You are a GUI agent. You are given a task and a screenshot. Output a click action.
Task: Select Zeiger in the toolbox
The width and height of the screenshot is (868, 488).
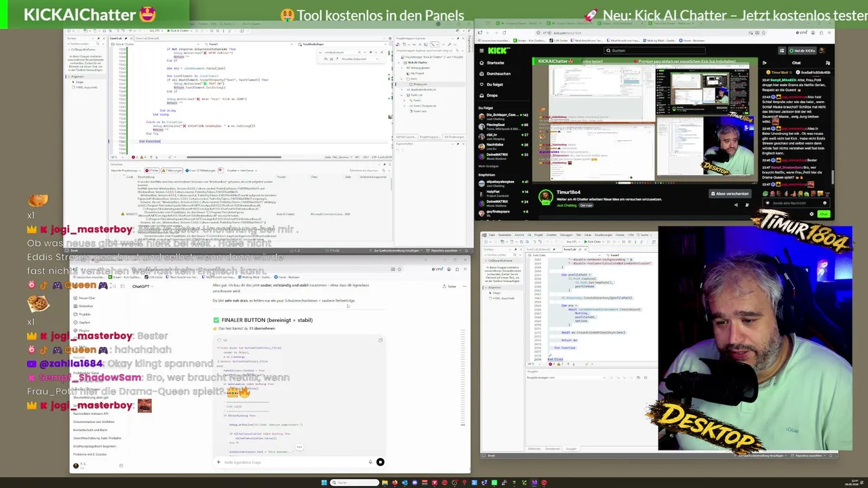(79, 82)
